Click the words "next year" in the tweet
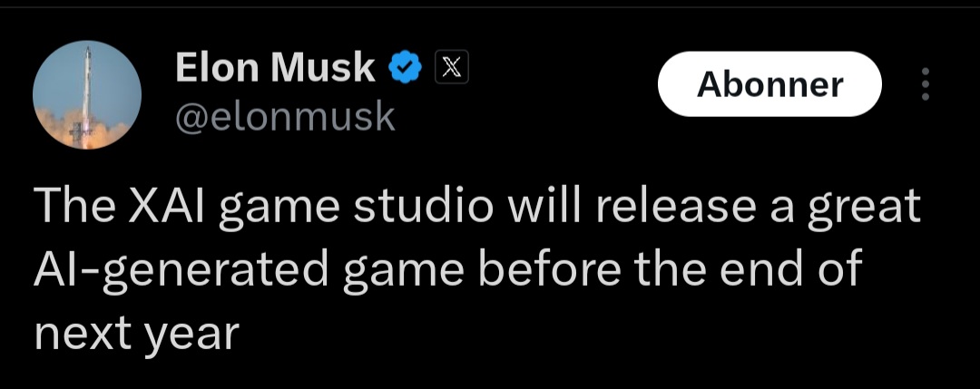This screenshot has height=389, width=980. click(136, 335)
